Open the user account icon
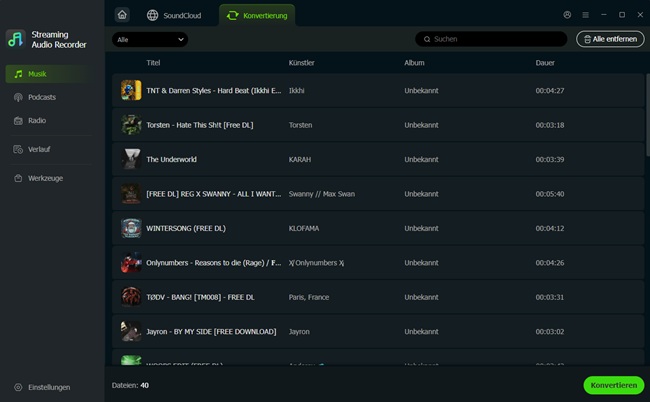Viewport: 650px width, 402px height. tap(567, 15)
